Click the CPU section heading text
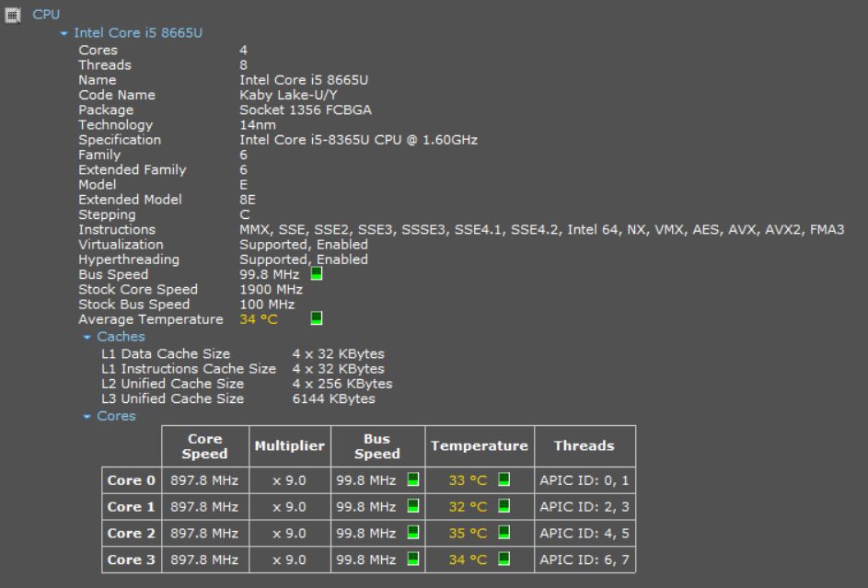 click(46, 15)
